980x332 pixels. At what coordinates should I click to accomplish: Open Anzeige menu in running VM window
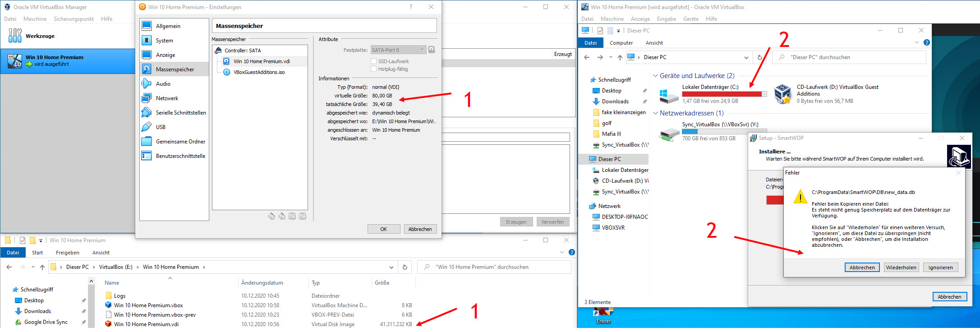coord(640,19)
